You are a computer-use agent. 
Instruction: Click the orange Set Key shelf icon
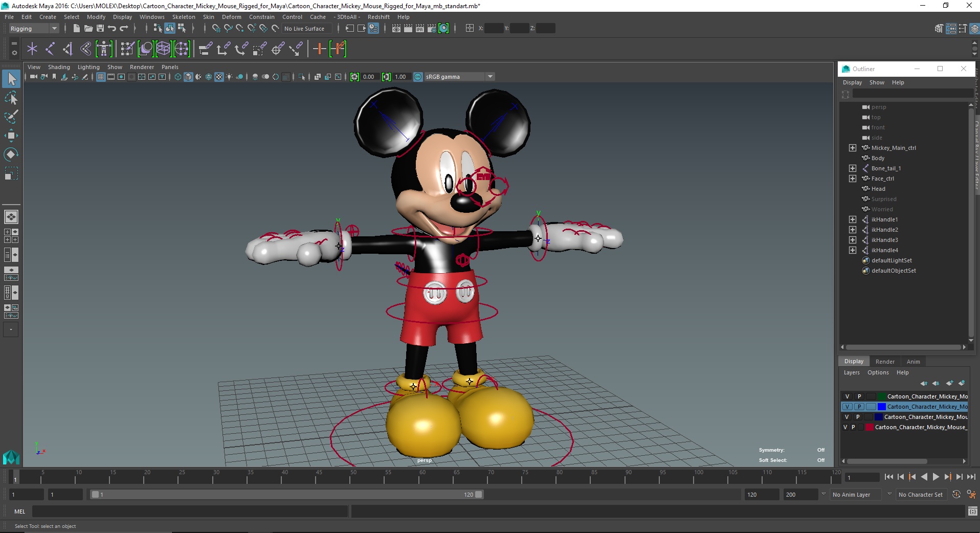pyautogui.click(x=320, y=49)
